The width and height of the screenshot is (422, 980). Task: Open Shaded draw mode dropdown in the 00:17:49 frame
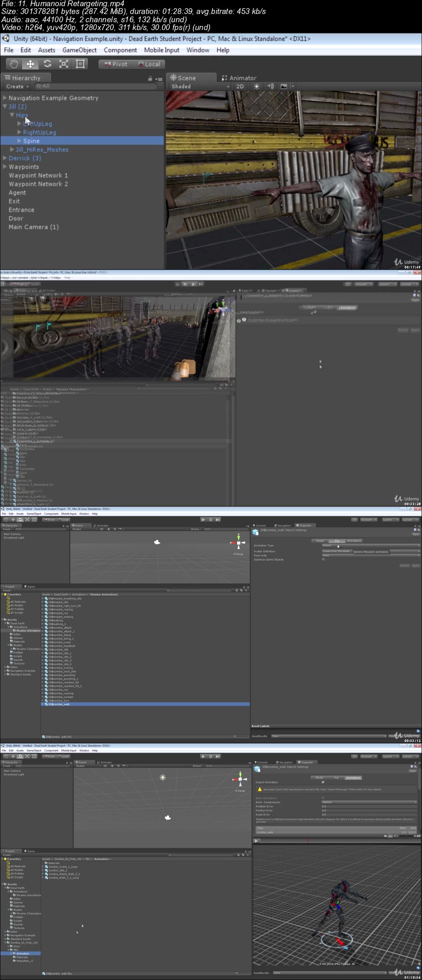199,86
